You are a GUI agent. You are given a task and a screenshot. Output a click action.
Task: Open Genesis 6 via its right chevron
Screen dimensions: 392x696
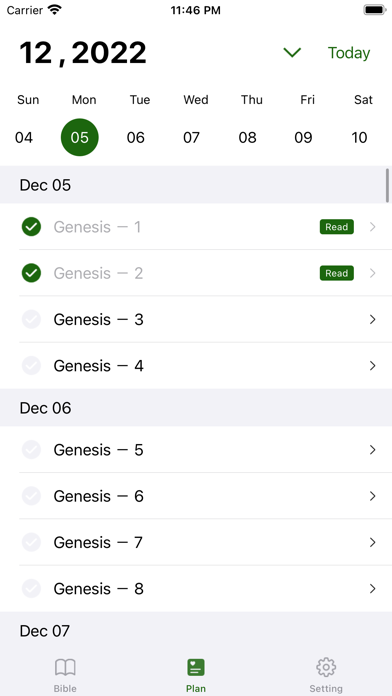point(372,496)
